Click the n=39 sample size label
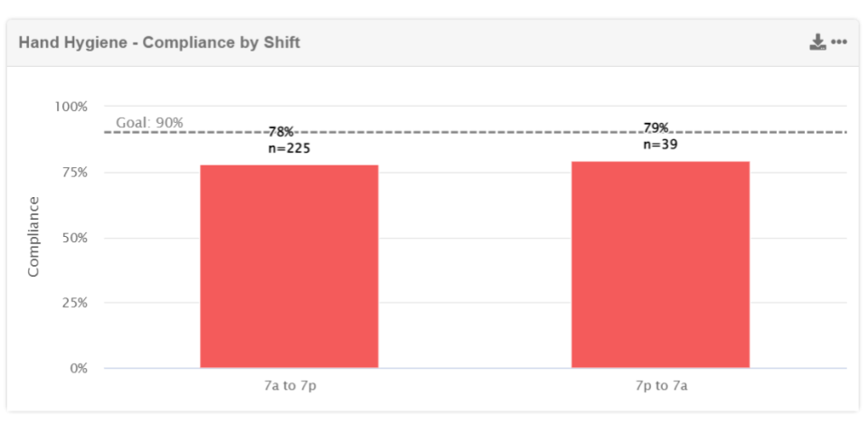The width and height of the screenshot is (868, 434). [x=661, y=144]
